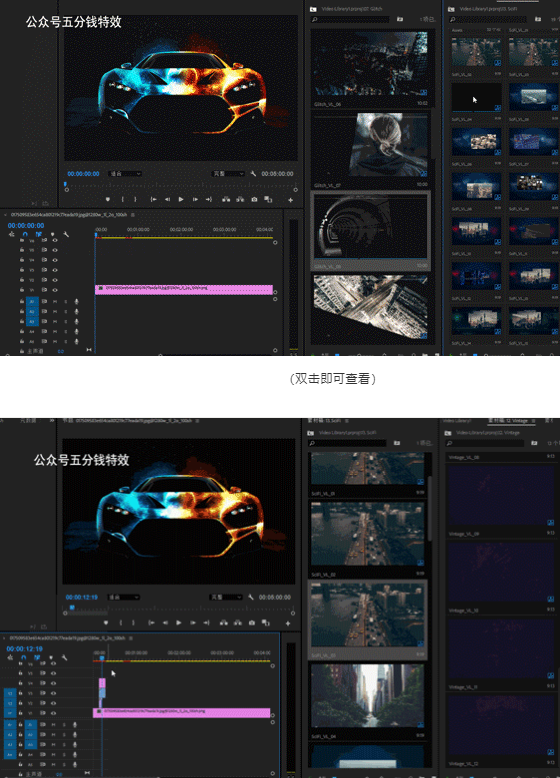Go to In point in the 00:00:00:00 monitor
The width and height of the screenshot is (560, 778).
click(x=154, y=199)
